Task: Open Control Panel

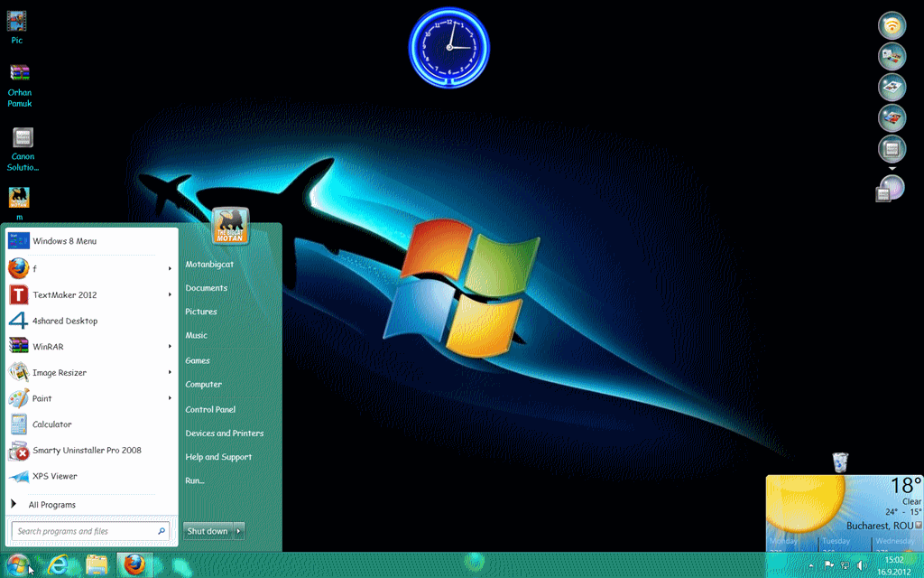Action: pyautogui.click(x=210, y=409)
